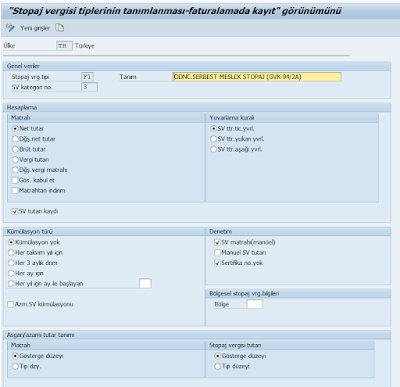Image resolution: width=400 pixels, height=387 pixels.
Task: Select the Her ay için radio button
Action: tap(11, 273)
